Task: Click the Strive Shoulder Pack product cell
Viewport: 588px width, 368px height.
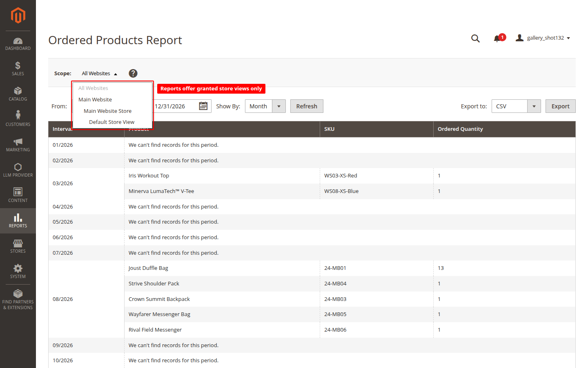Action: 222,284
